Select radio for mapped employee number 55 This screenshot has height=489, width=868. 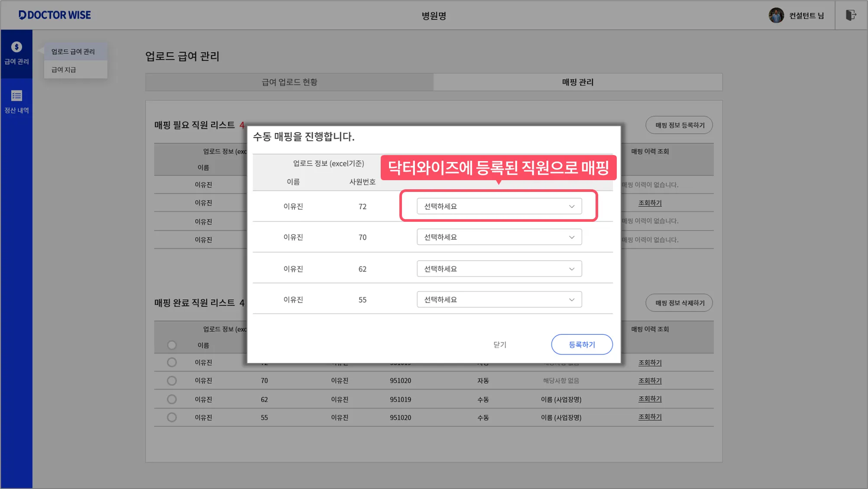pyautogui.click(x=172, y=418)
